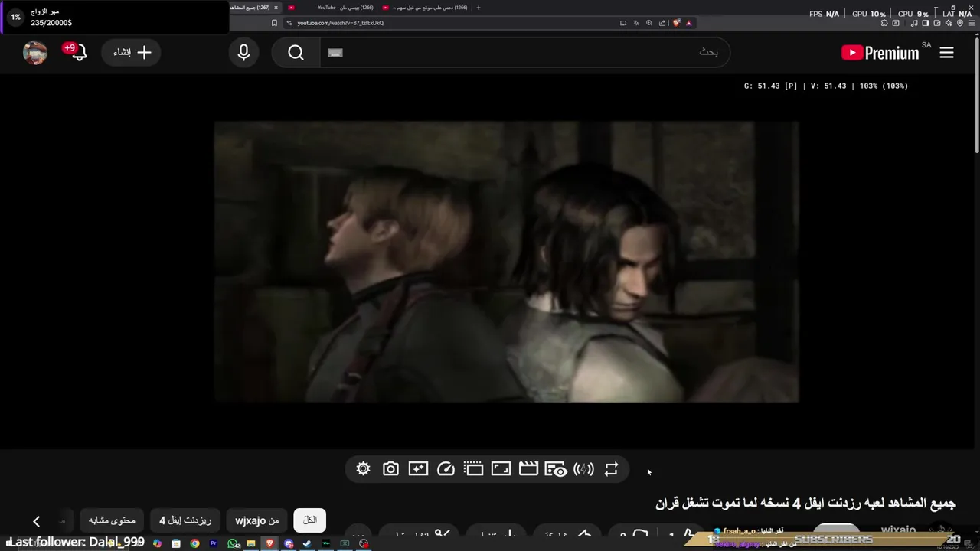The height and width of the screenshot is (551, 980).
Task: Select the 'من wjxajo' filter chip
Action: pos(257,520)
